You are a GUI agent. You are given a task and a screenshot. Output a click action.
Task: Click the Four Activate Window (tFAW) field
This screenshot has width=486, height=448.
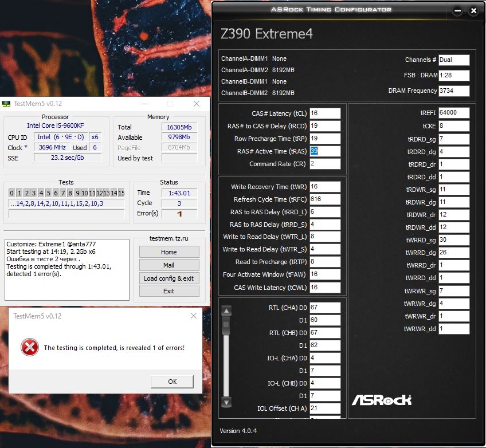tap(325, 274)
